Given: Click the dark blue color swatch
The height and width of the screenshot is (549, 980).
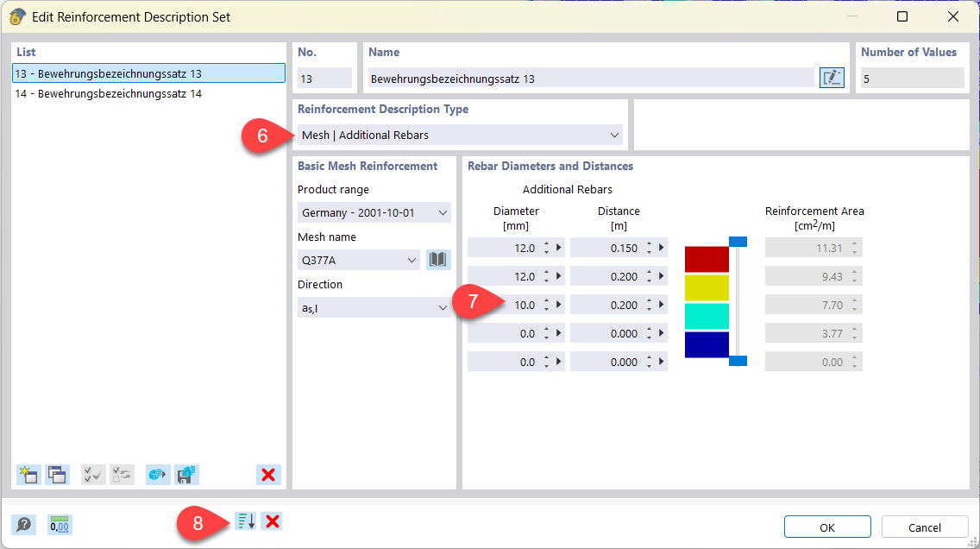Looking at the screenshot, I should (707, 344).
